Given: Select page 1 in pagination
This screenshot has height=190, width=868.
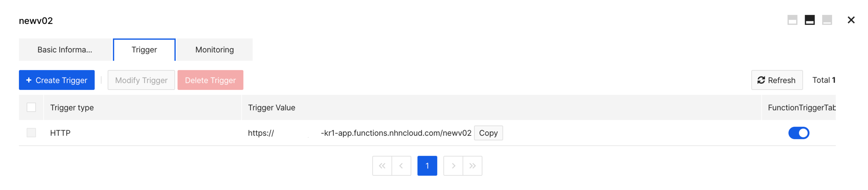Looking at the screenshot, I should [x=427, y=166].
